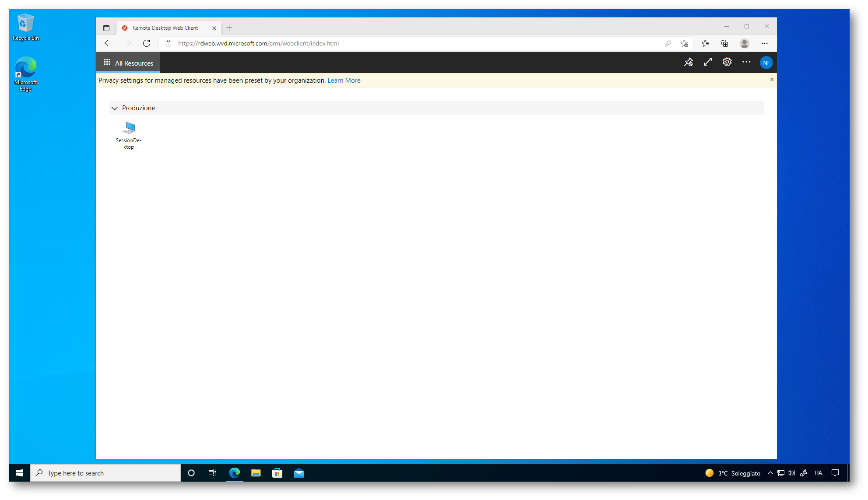Viewport: 868px width, 500px height.
Task: Open Edge Collections panel
Action: pos(724,43)
